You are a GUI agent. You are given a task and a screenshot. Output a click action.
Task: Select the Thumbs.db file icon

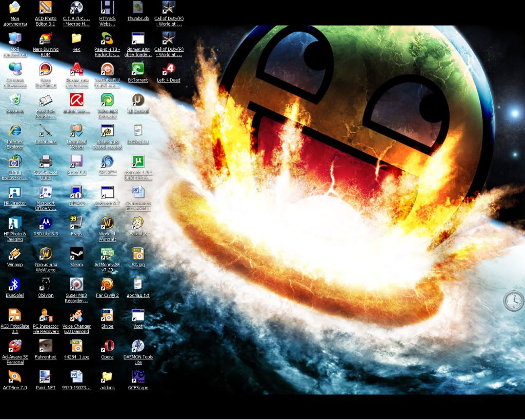[138, 7]
